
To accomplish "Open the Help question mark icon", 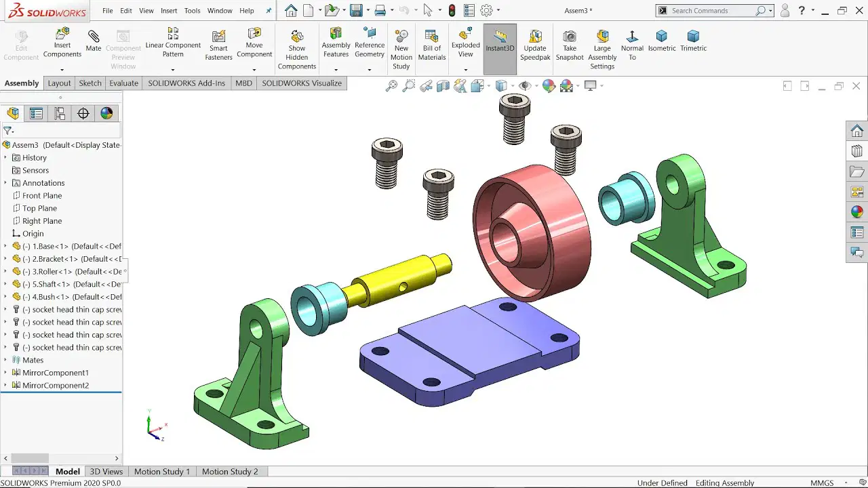I will 802,10.
